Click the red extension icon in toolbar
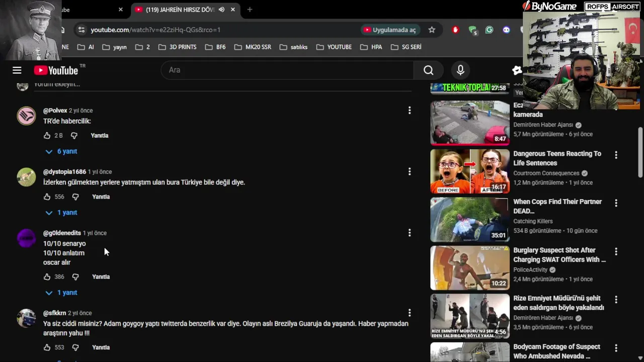The image size is (644, 362). coord(456,30)
